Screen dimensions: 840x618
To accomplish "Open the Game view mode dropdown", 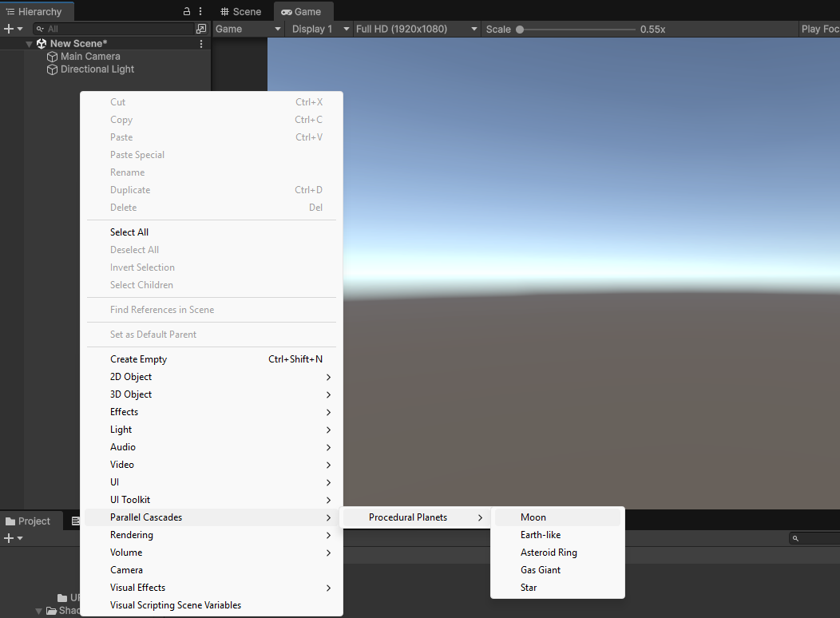I will pos(248,28).
